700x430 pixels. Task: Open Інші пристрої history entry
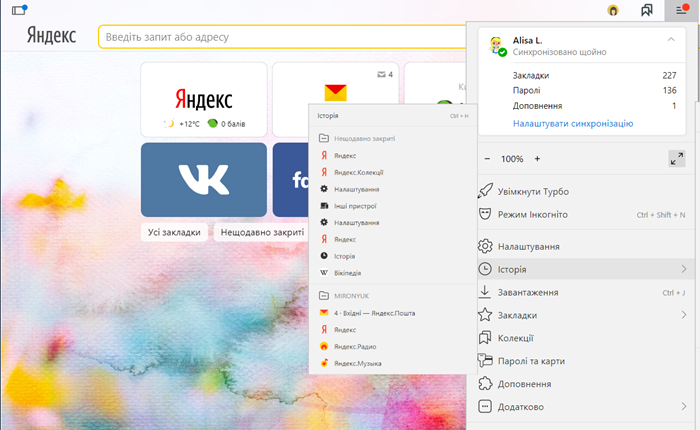coord(393,206)
